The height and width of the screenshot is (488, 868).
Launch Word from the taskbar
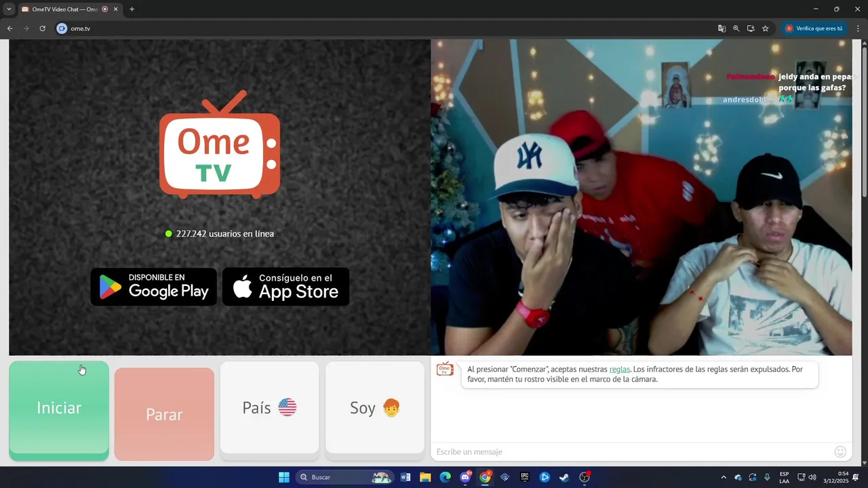[x=406, y=477]
